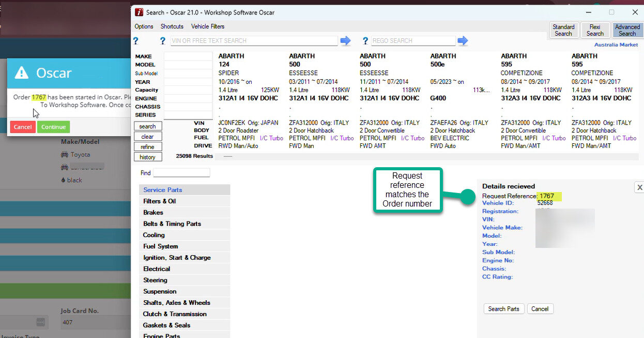
Task: Click the Australia Market link
Action: [x=616, y=45]
